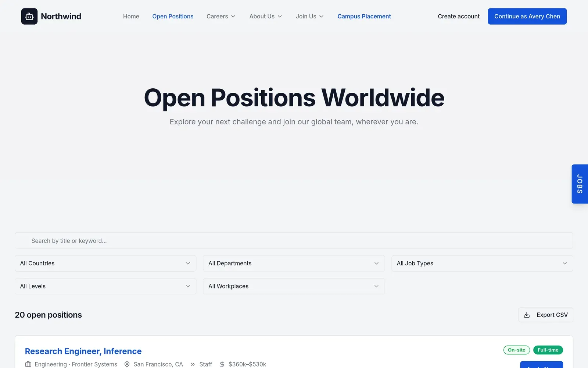Click the On-site badge
588x368 pixels.
pyautogui.click(x=517, y=350)
